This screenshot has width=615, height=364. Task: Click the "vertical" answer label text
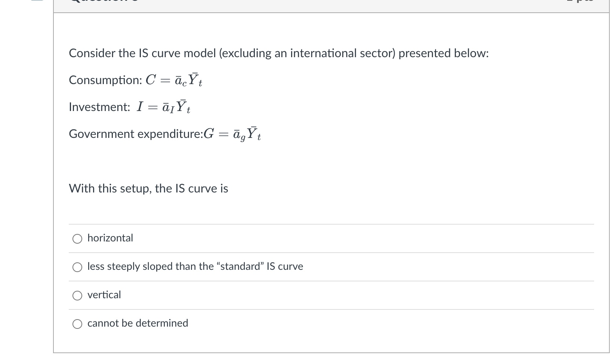click(x=104, y=295)
